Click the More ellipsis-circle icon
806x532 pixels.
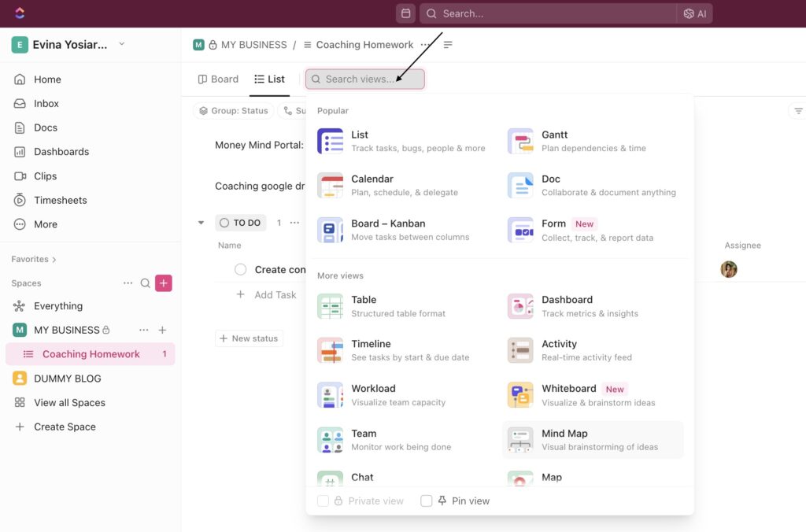[20, 224]
